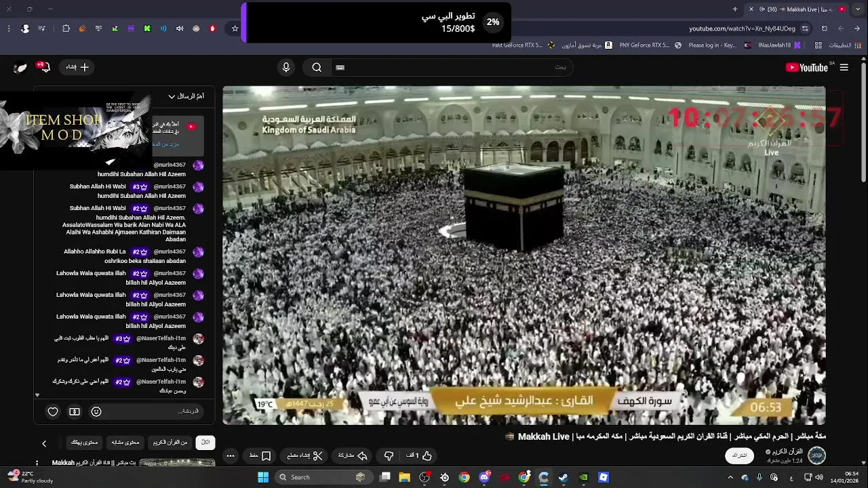Click the Subscribe (اشتراك) button
Viewport: 868px width, 488px height.
point(740,455)
